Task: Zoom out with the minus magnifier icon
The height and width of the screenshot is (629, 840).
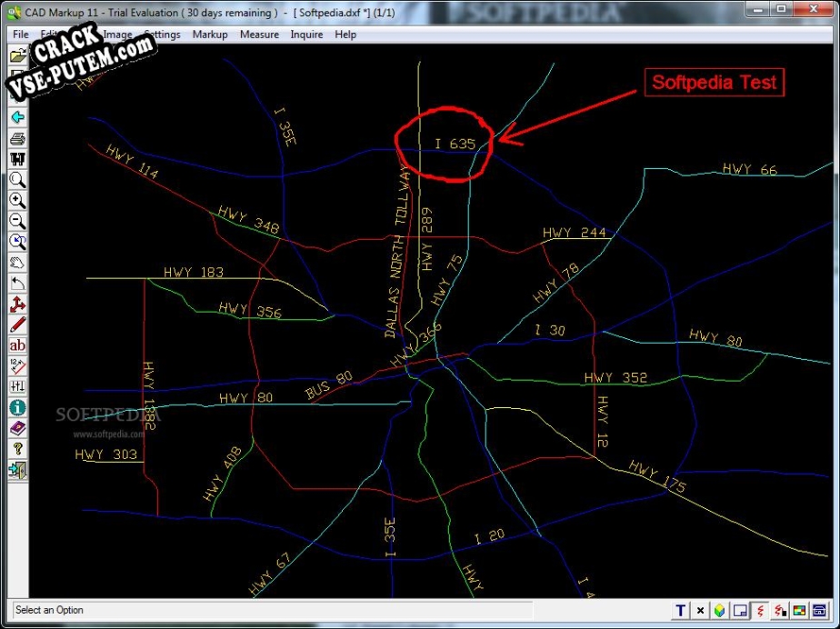Action: (17, 221)
